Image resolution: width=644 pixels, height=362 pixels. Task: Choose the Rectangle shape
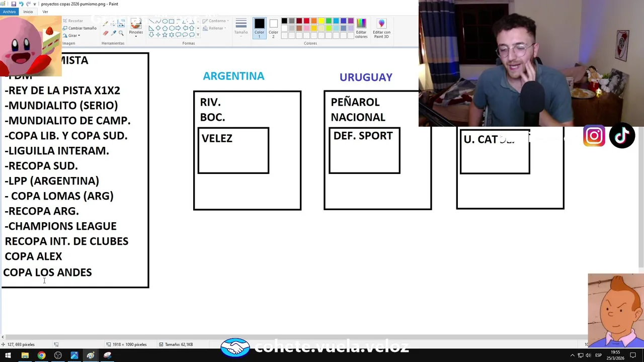click(172, 22)
